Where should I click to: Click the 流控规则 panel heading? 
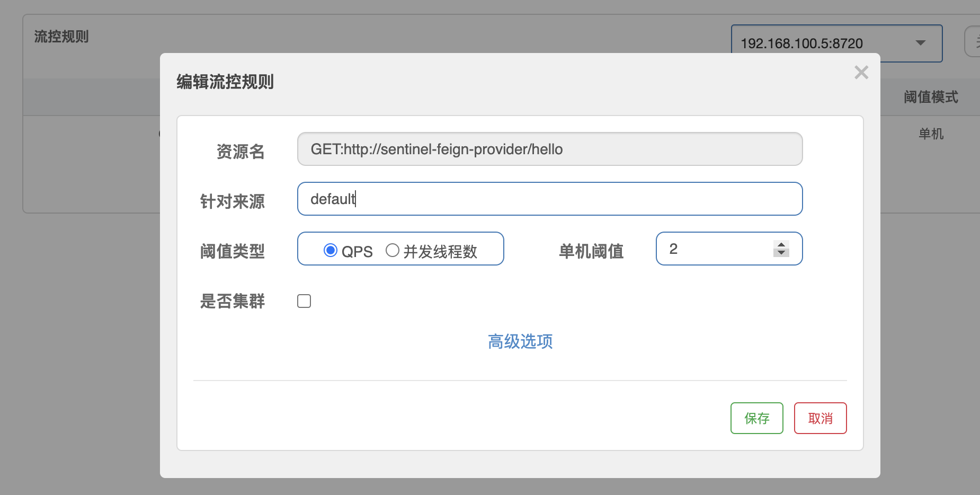click(61, 37)
